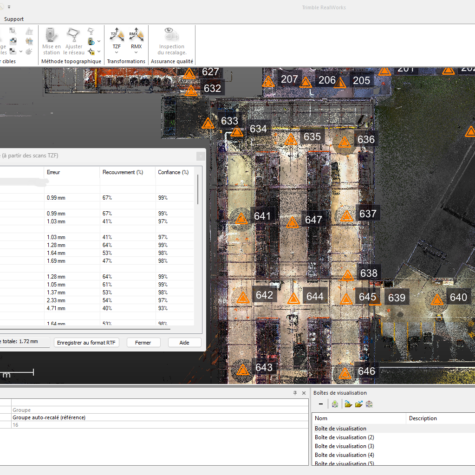This screenshot has height=475, width=475.
Task: Click top small icon in Méthode topographique
Action: click(x=90, y=31)
